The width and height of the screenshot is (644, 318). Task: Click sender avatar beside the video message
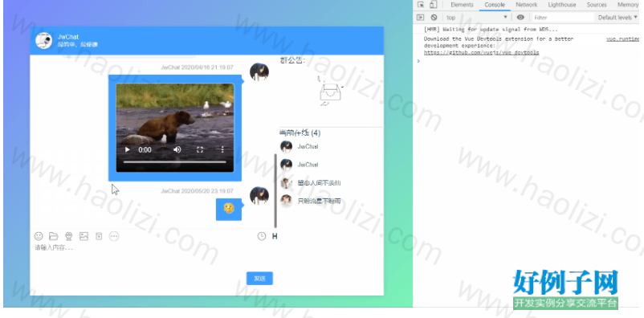coord(259,72)
